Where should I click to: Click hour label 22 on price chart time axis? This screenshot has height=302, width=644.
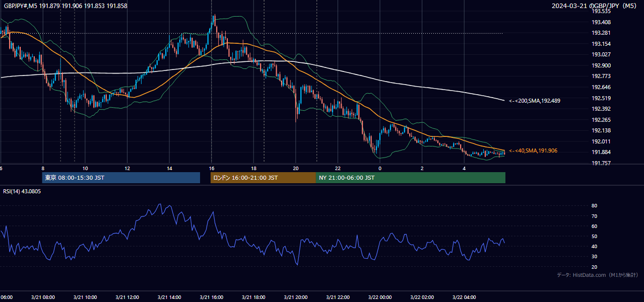tap(338, 168)
